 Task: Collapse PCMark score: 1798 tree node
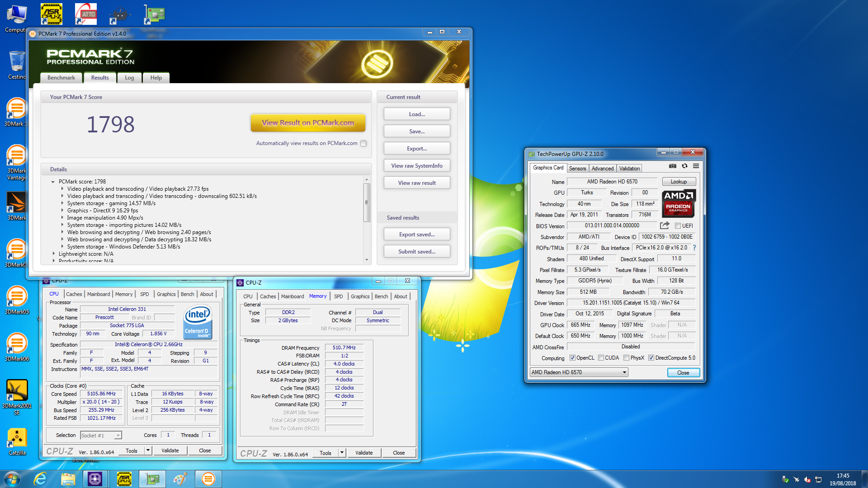pyautogui.click(x=53, y=182)
